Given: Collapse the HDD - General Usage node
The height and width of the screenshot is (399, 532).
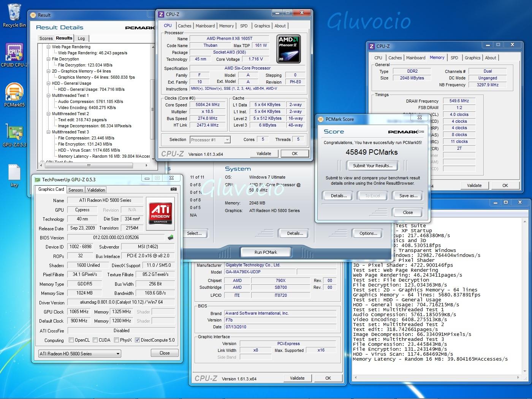Looking at the screenshot, I should 49,84.
